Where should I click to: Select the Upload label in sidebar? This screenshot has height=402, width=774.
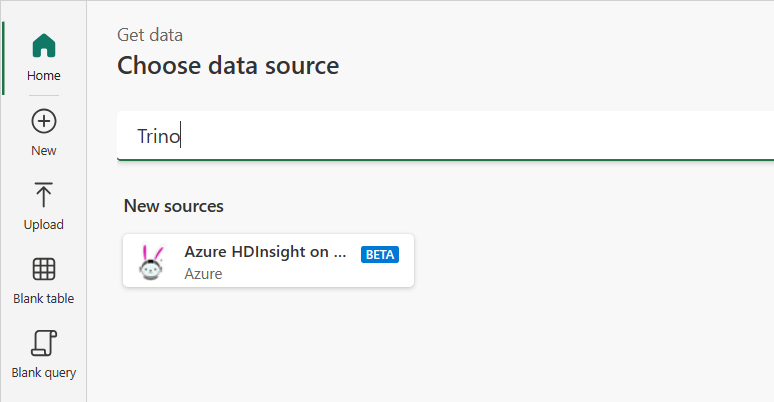[x=44, y=225]
